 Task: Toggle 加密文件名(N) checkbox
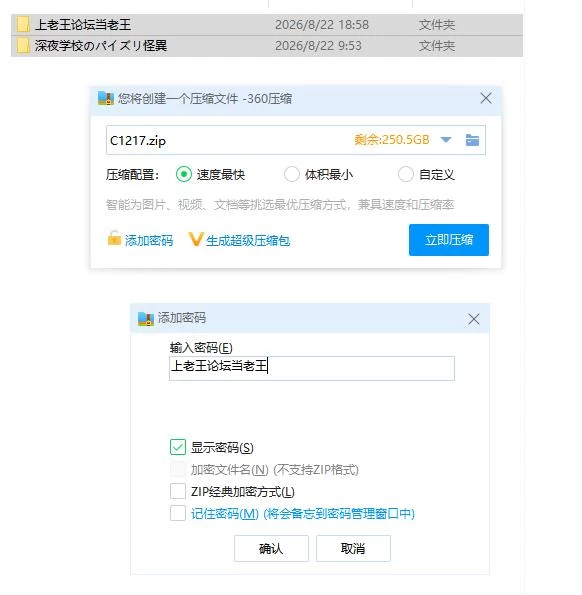[x=178, y=469]
